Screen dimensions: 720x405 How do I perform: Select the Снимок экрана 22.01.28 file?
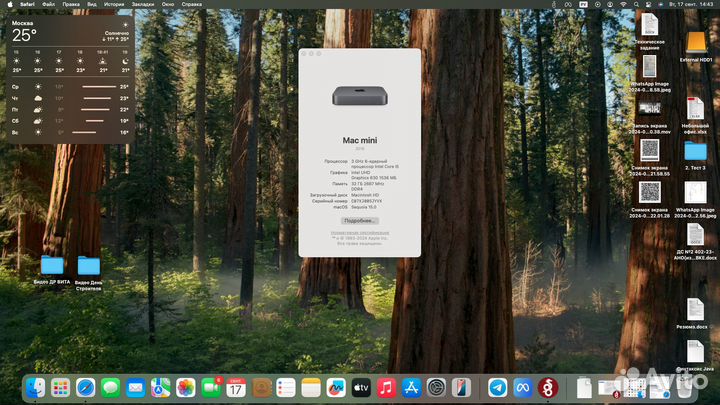point(649,200)
